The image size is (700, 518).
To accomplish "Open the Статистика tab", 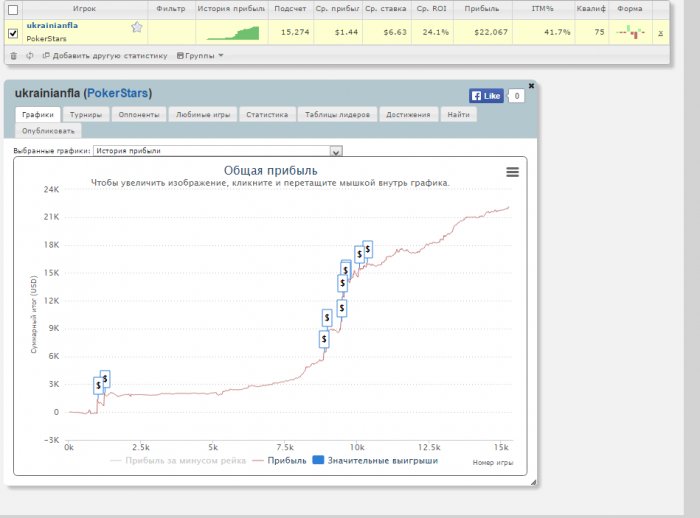I will tap(266, 115).
